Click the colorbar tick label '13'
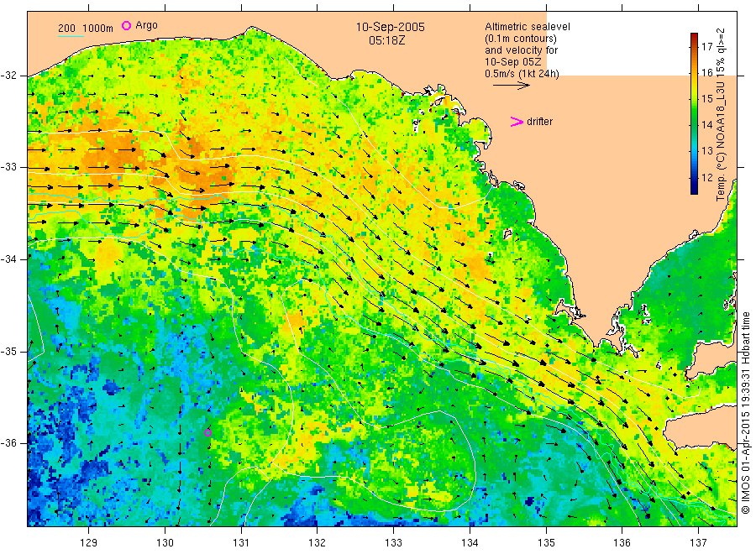Viewport: 756px width, 554px height. (x=706, y=151)
